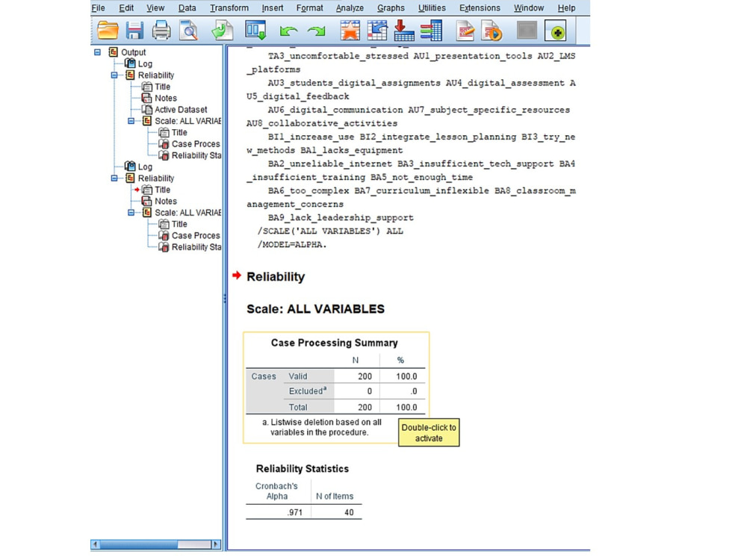Click the Excluded row label in table
The height and width of the screenshot is (560, 747).
[308, 391]
